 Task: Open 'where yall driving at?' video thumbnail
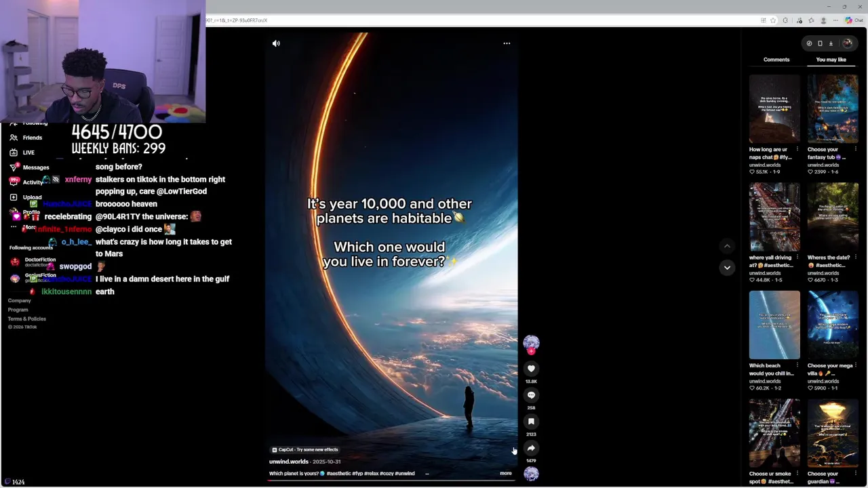pyautogui.click(x=774, y=217)
